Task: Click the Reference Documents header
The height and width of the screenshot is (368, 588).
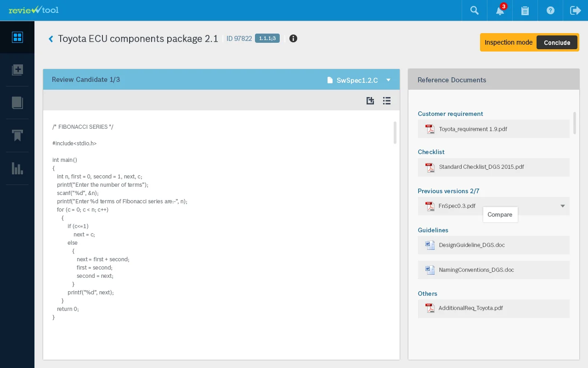Action: point(452,80)
